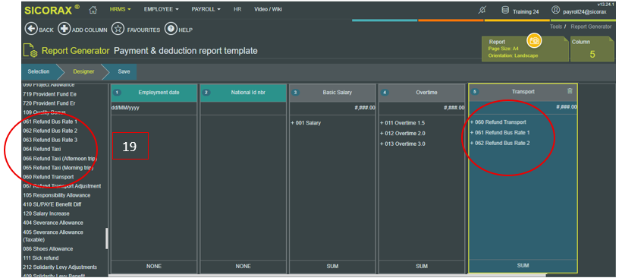Select 060 Refund Transport in Transport column
The height and width of the screenshot is (278, 644).
(498, 122)
